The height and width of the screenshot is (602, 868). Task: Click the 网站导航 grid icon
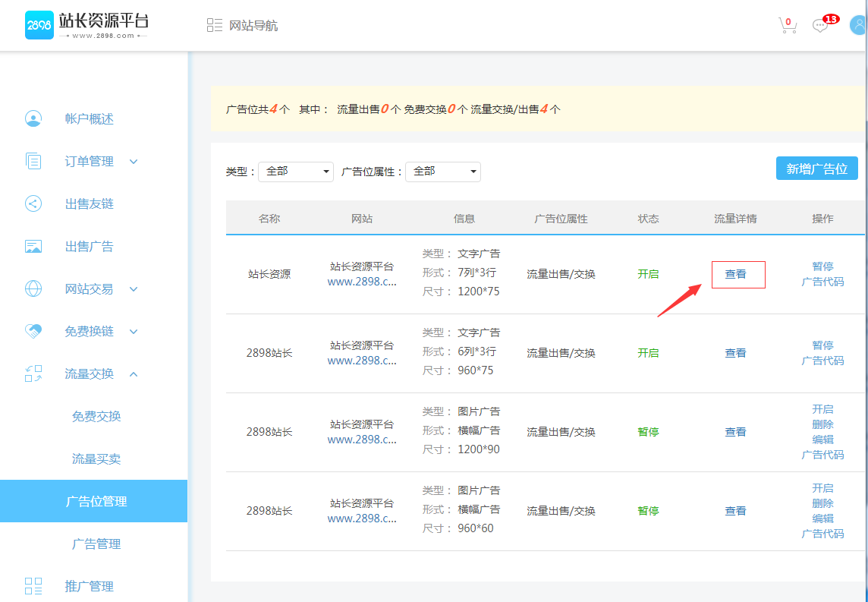click(214, 26)
